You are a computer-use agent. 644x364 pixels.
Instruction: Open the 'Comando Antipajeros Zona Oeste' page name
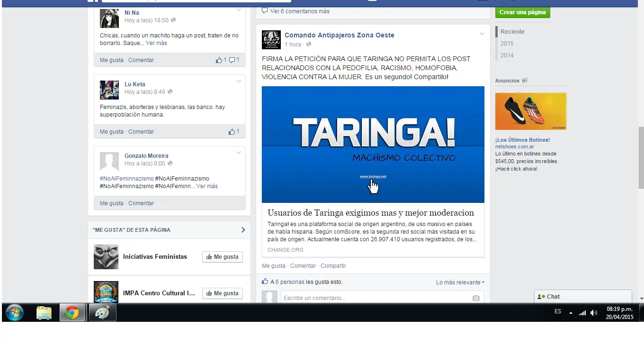(340, 35)
